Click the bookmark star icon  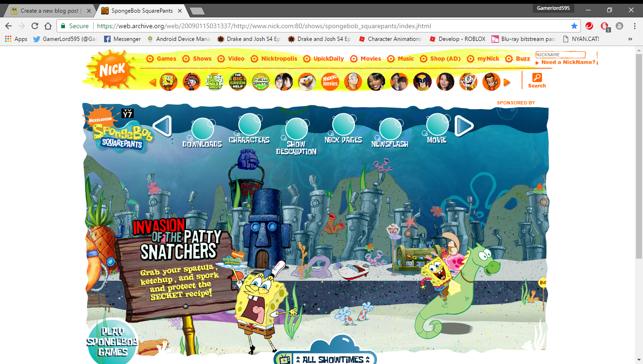click(x=574, y=26)
